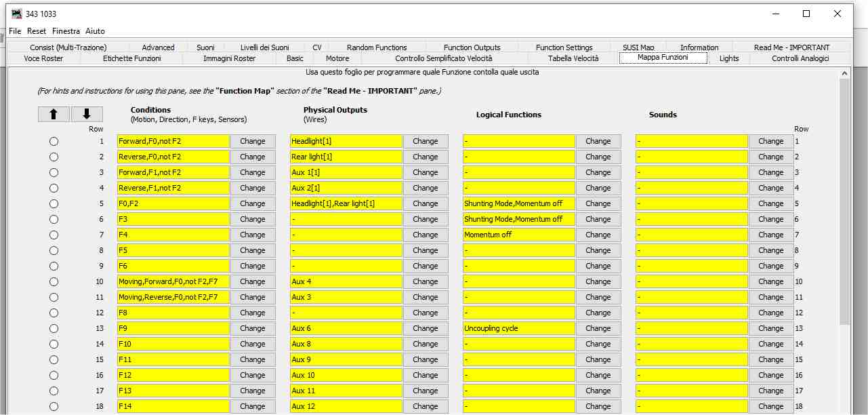Select the radio button for row 13
This screenshot has height=415, width=868.
[x=54, y=328]
